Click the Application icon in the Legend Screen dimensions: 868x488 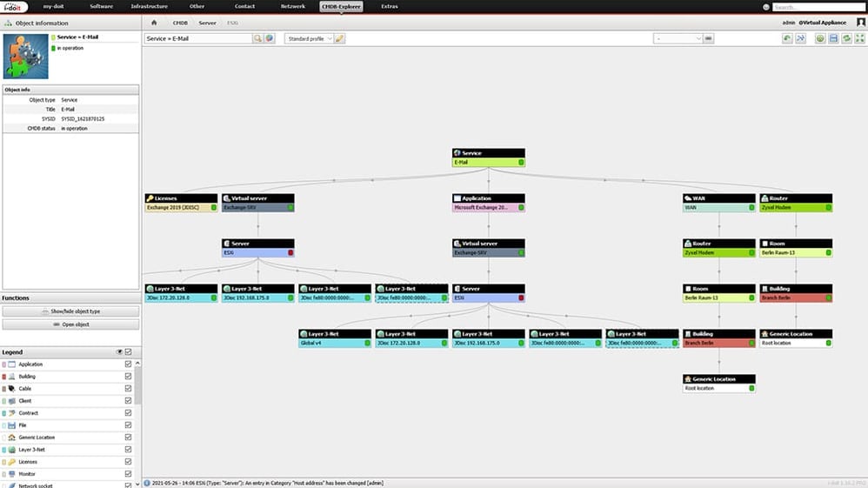click(x=11, y=364)
